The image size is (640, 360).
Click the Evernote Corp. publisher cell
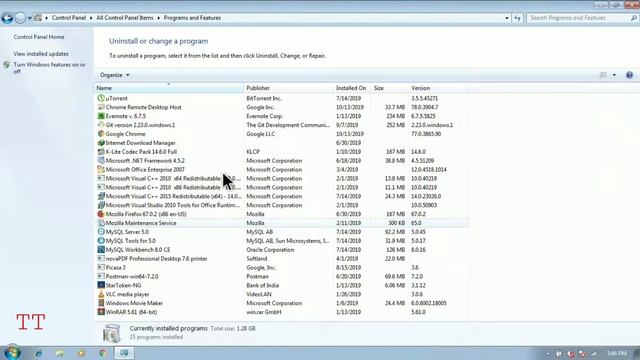264,116
